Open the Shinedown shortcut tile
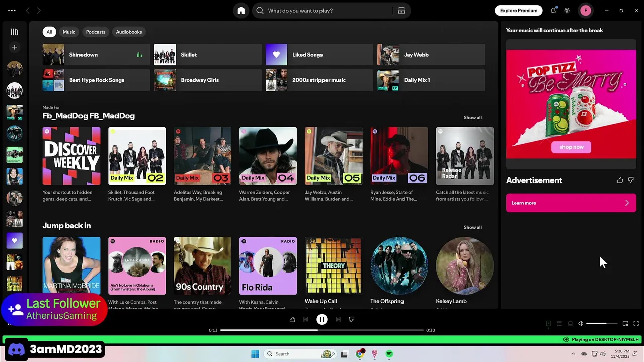The image size is (644, 362). (96, 55)
